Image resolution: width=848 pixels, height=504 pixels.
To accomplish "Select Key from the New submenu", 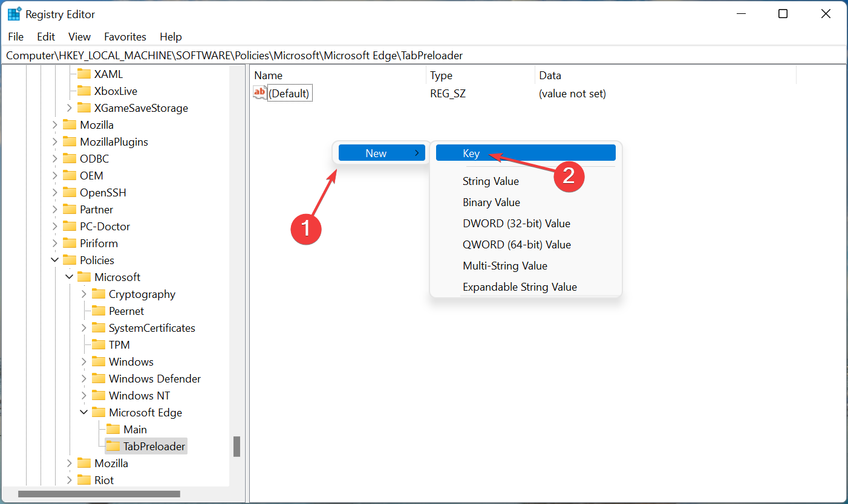I will point(471,153).
